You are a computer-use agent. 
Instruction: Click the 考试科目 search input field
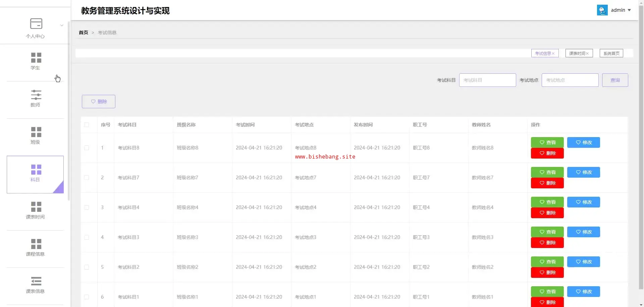[487, 80]
